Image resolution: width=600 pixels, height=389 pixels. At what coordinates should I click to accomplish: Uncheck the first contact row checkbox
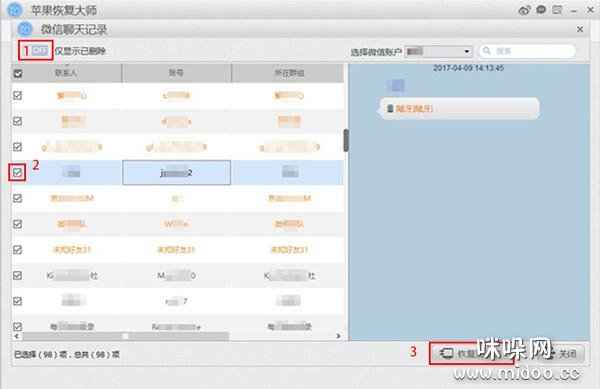click(x=17, y=95)
